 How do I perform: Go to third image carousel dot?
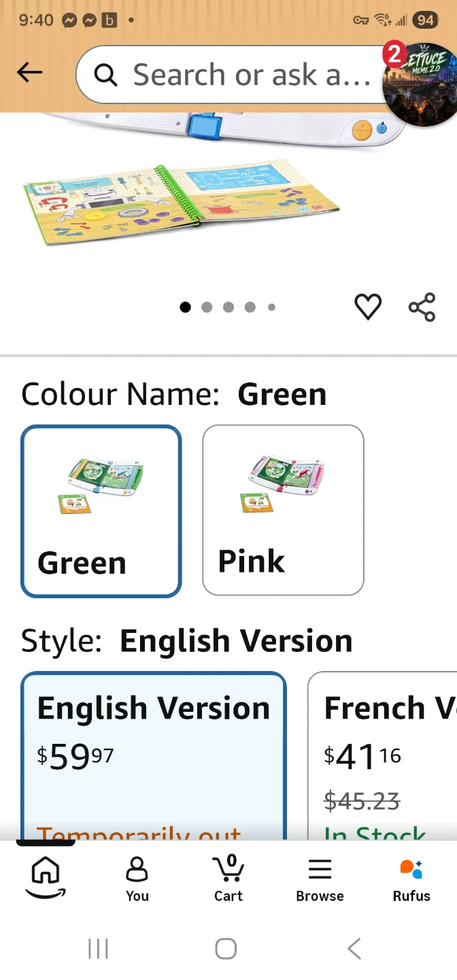(x=228, y=308)
